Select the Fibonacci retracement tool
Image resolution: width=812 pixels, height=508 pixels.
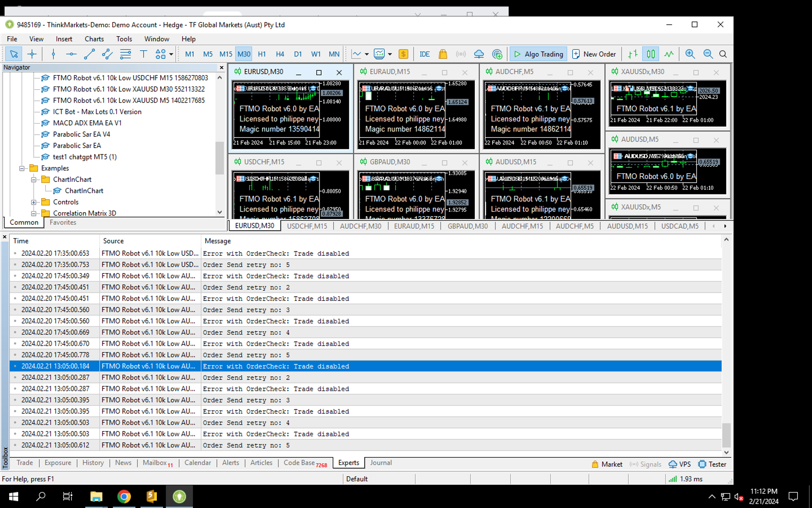point(125,54)
